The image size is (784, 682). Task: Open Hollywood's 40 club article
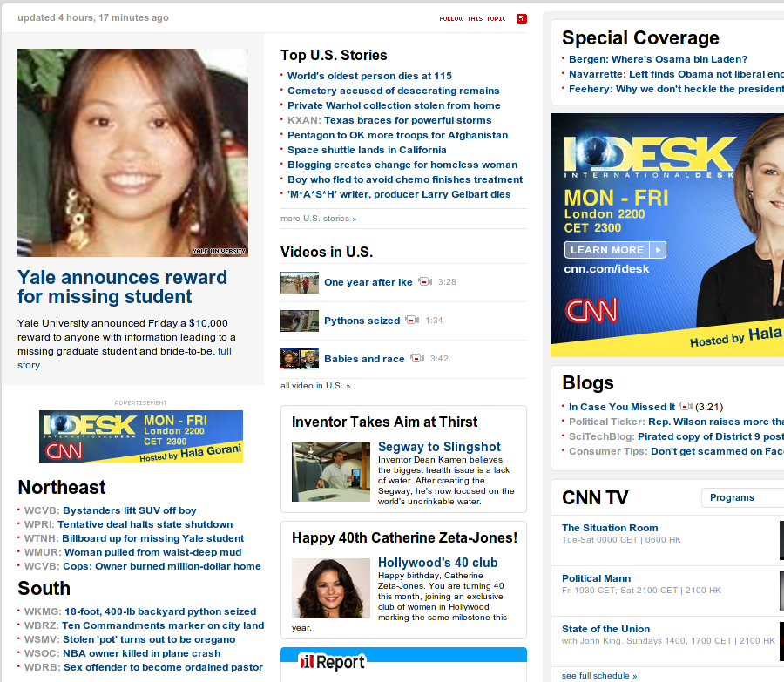point(437,563)
